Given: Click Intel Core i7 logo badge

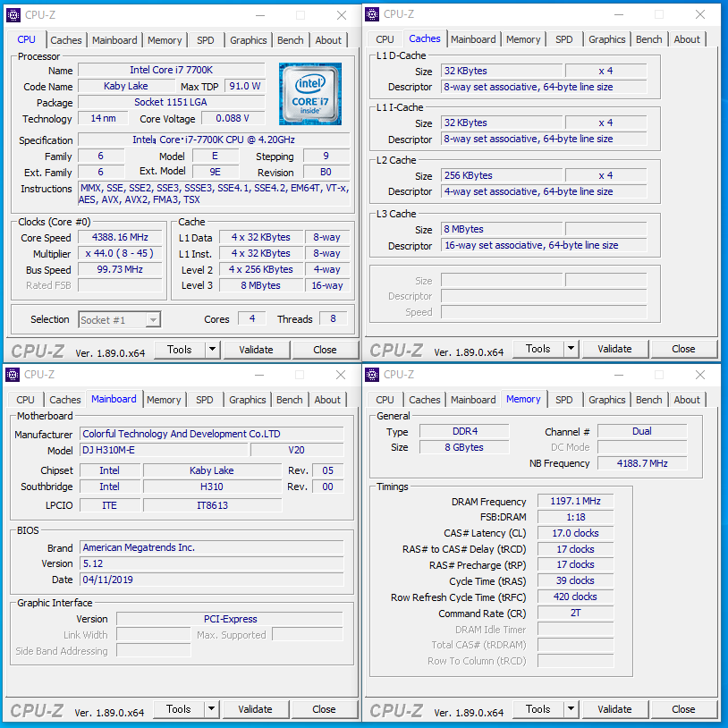Looking at the screenshot, I should [310, 94].
